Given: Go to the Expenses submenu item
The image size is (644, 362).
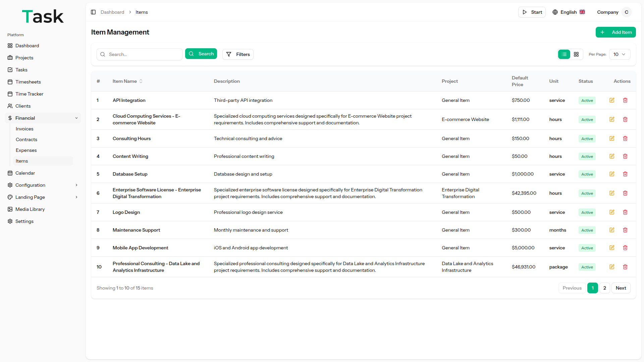Looking at the screenshot, I should [x=26, y=150].
